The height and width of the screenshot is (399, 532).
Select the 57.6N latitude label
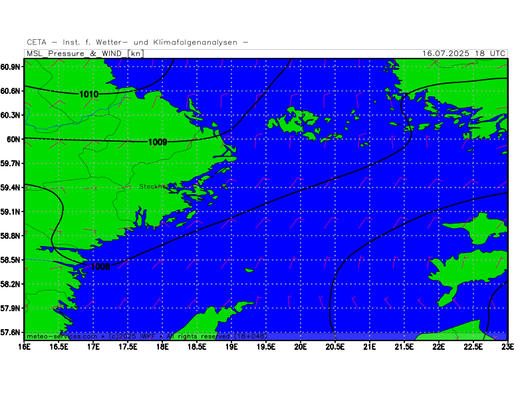10,332
